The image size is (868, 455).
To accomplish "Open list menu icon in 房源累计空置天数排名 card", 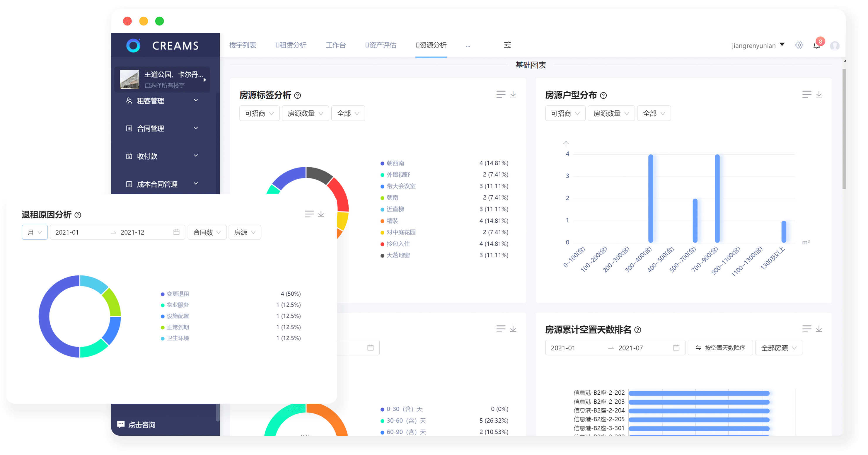I will (806, 329).
